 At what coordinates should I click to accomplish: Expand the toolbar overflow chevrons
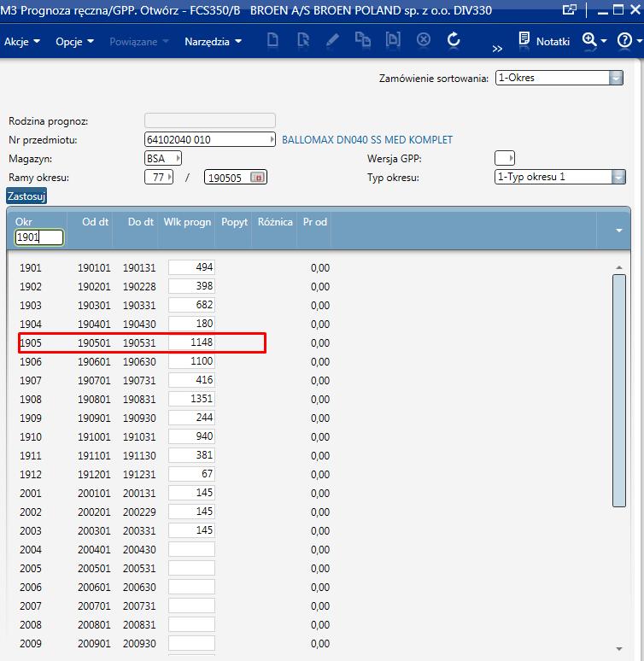point(497,49)
